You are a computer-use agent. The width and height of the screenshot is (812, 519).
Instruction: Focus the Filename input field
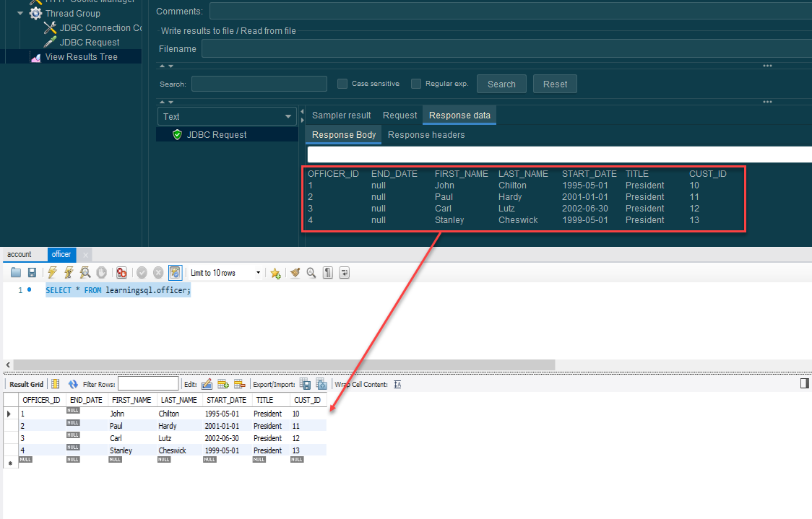pyautogui.click(x=506, y=49)
